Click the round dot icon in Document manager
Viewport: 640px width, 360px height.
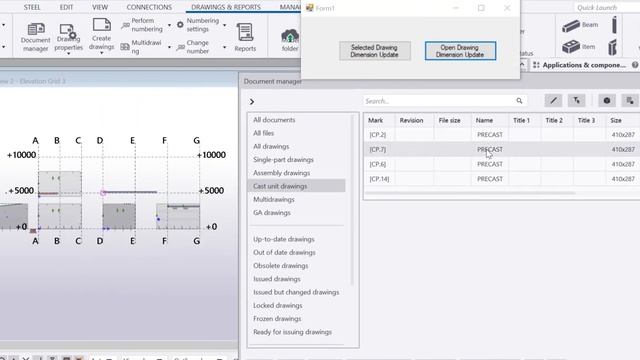click(x=607, y=100)
